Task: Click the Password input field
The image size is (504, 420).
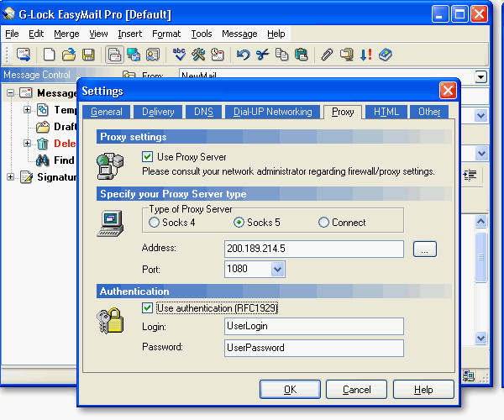Action: click(314, 348)
